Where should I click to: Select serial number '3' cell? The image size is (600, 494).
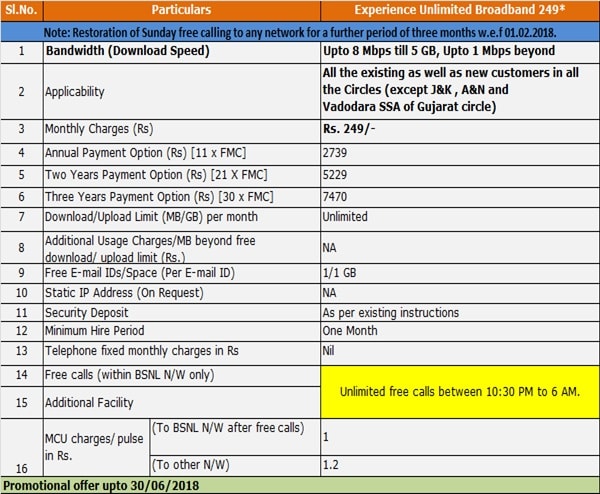point(21,131)
